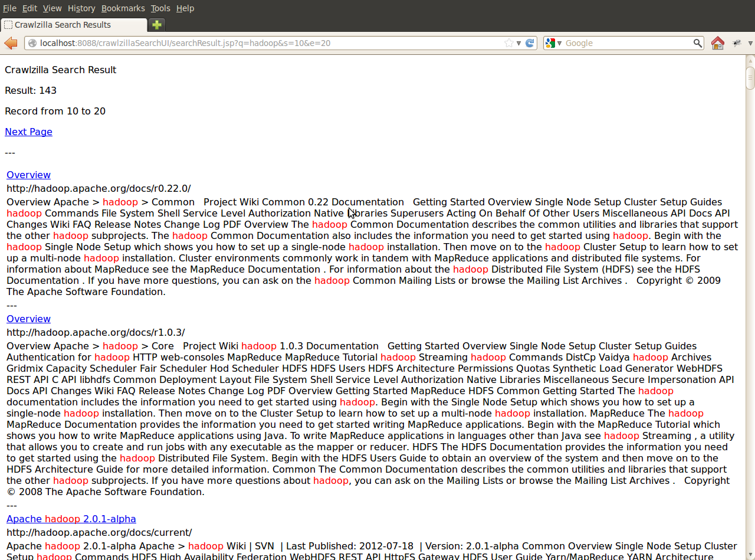Select the Crawlzilla Search Results tab
This screenshot has height=560, width=755.
click(x=74, y=25)
